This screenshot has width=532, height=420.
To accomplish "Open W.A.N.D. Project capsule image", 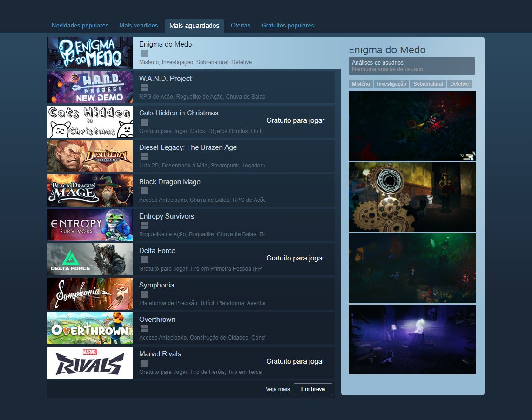I will coord(90,87).
